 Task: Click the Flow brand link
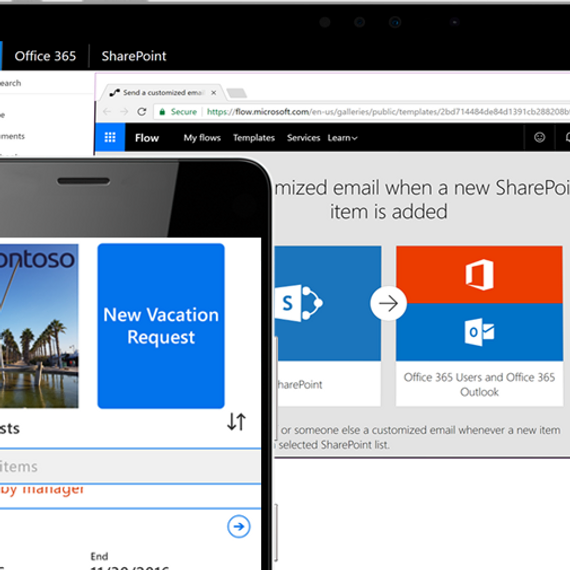click(147, 138)
